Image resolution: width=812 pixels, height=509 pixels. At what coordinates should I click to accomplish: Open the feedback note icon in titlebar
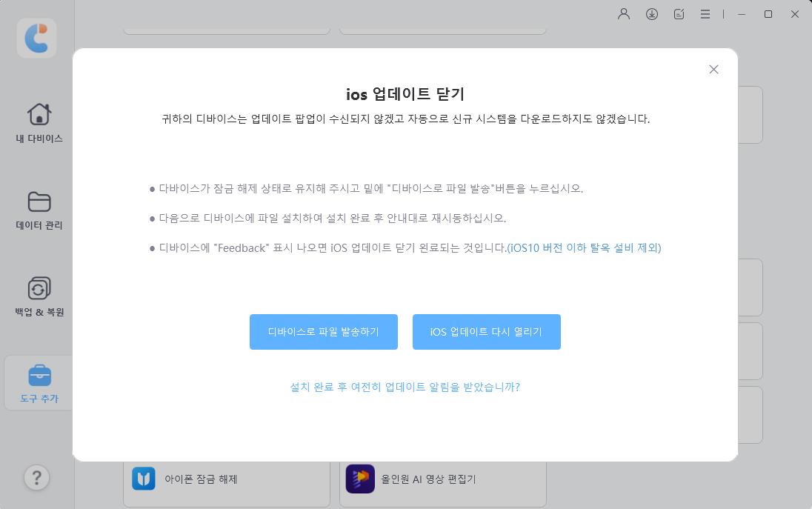pyautogui.click(x=679, y=13)
